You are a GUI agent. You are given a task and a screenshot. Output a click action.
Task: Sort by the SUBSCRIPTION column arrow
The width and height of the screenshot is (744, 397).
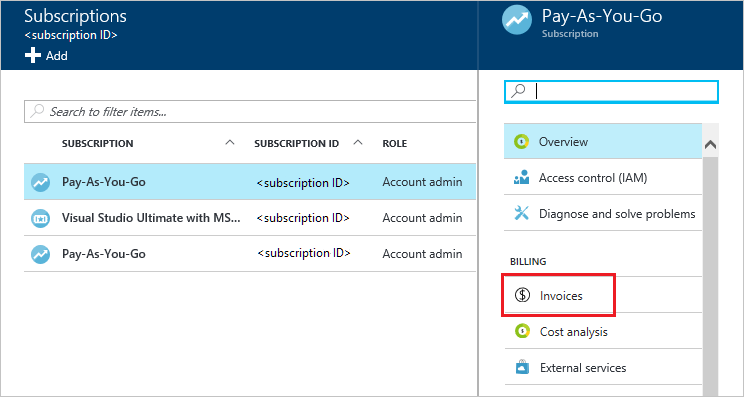230,142
